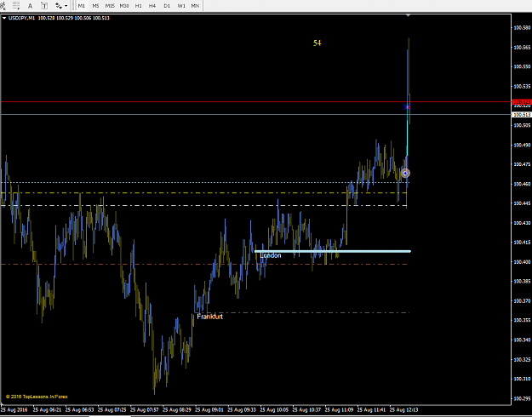Select the circled trade entry marker
Screen dimensions: 532x417
405,173
